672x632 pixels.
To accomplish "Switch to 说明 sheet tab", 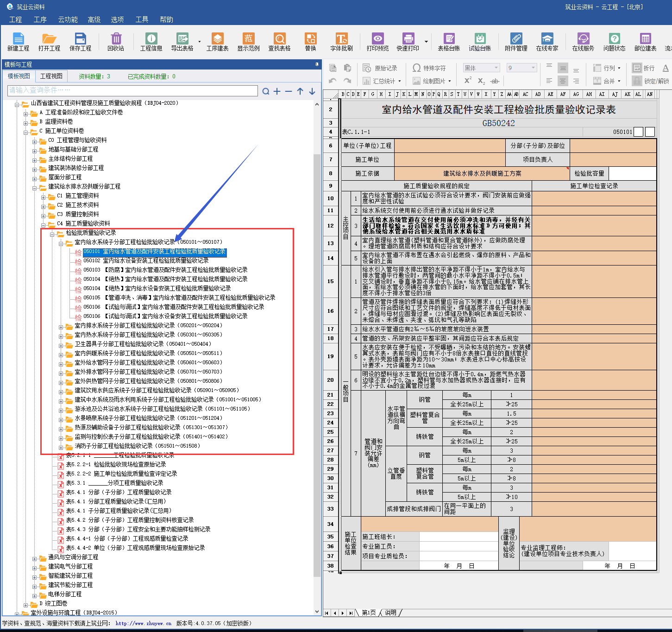I will click(390, 613).
